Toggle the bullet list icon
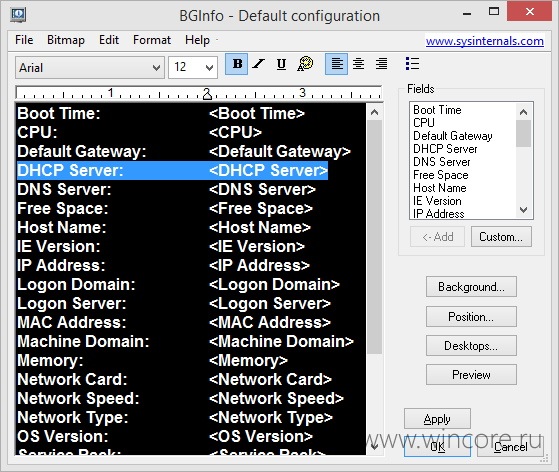 tap(412, 64)
